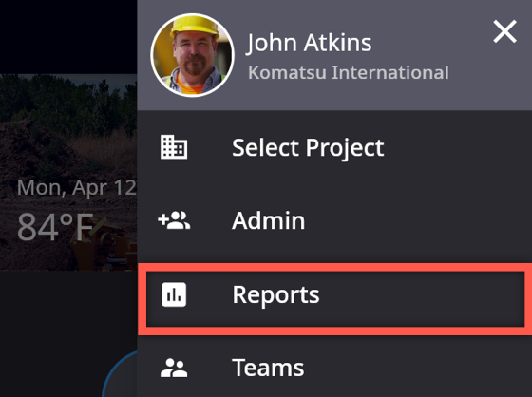The image size is (532, 397).
Task: Open the highlighted Reports menu entry
Action: pos(335,299)
